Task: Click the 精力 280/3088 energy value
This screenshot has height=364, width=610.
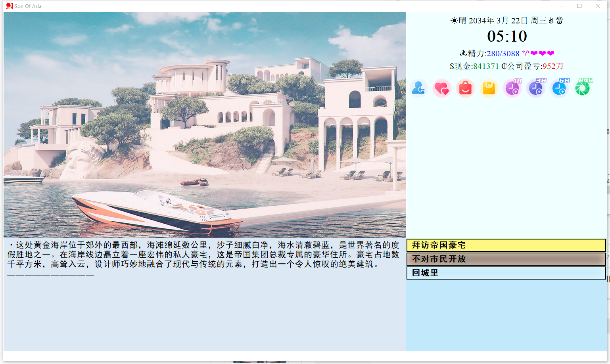Action: pyautogui.click(x=503, y=54)
